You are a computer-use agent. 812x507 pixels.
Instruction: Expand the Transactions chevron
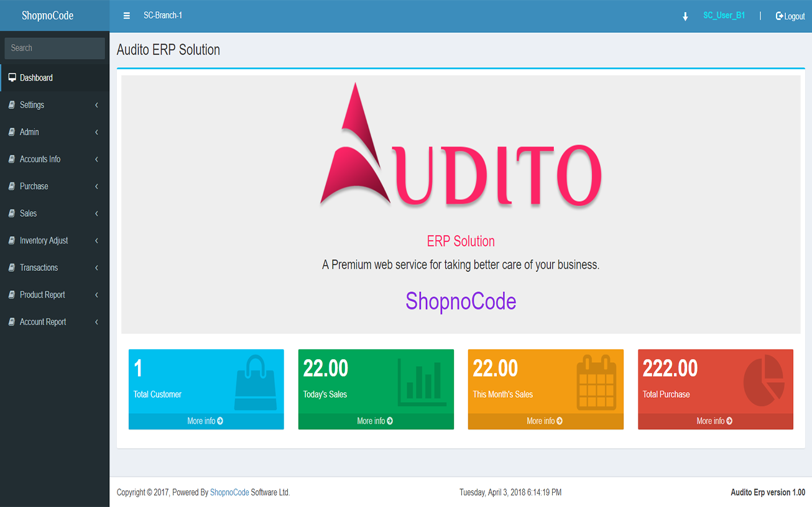[x=97, y=268]
